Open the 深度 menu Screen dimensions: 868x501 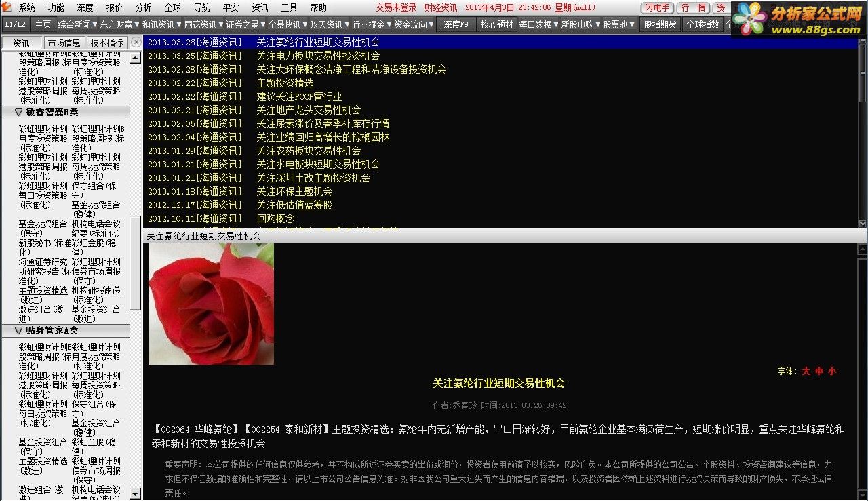85,8
